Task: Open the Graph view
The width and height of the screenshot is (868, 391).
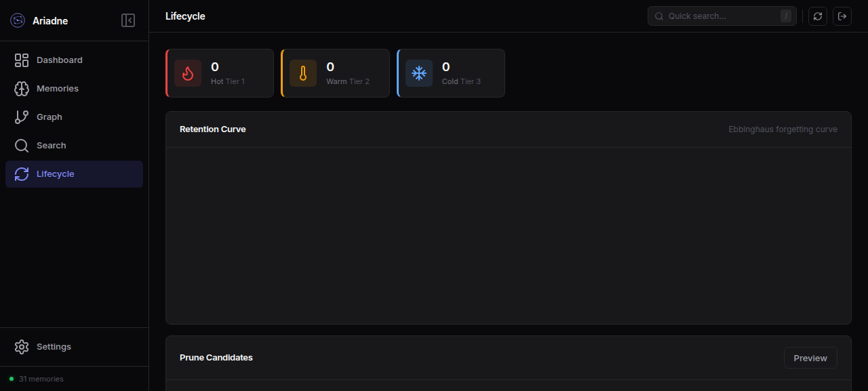Action: click(74, 117)
